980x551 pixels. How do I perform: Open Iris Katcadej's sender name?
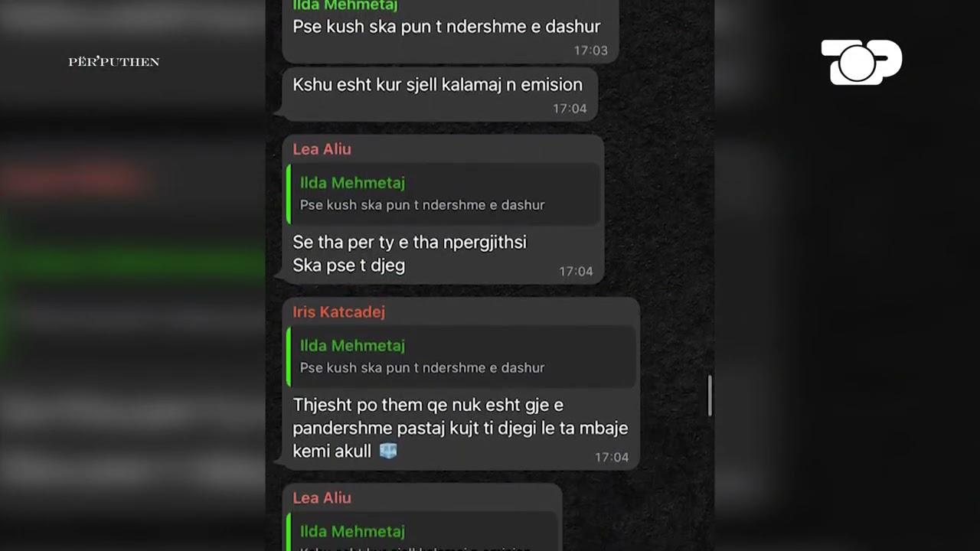(338, 312)
